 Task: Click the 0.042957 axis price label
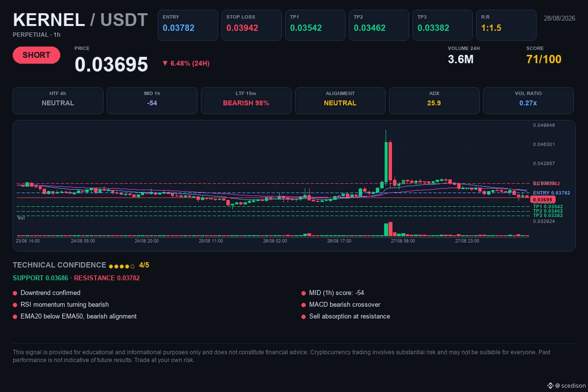544,163
